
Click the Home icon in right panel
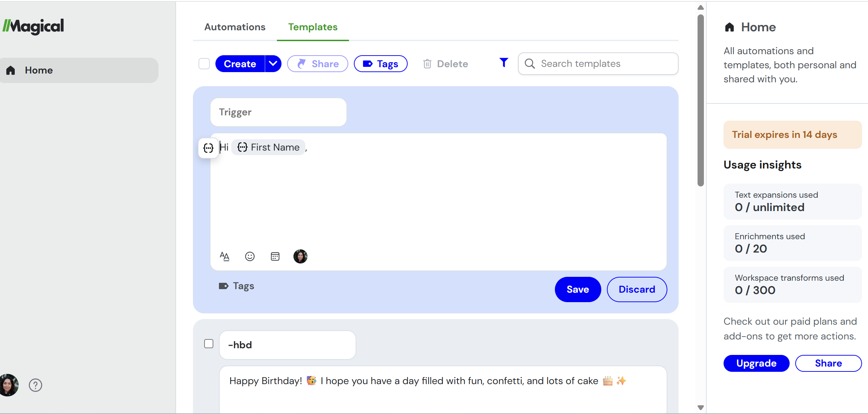[x=730, y=27]
